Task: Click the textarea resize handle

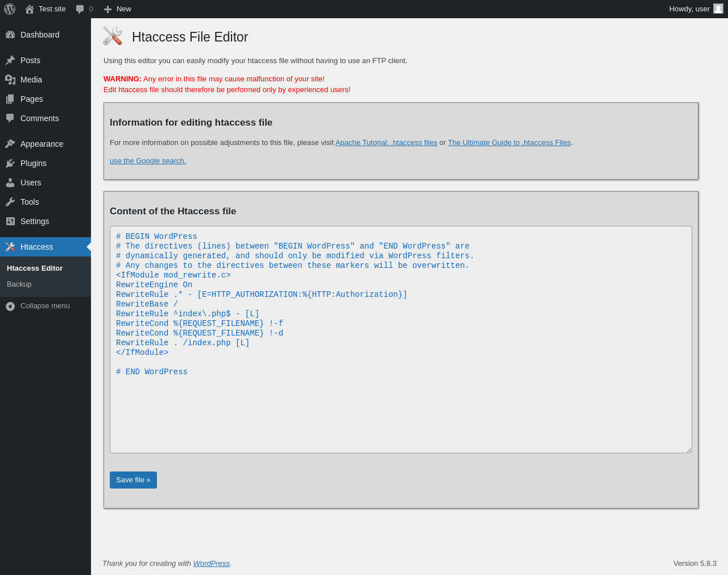Action: [x=689, y=450]
